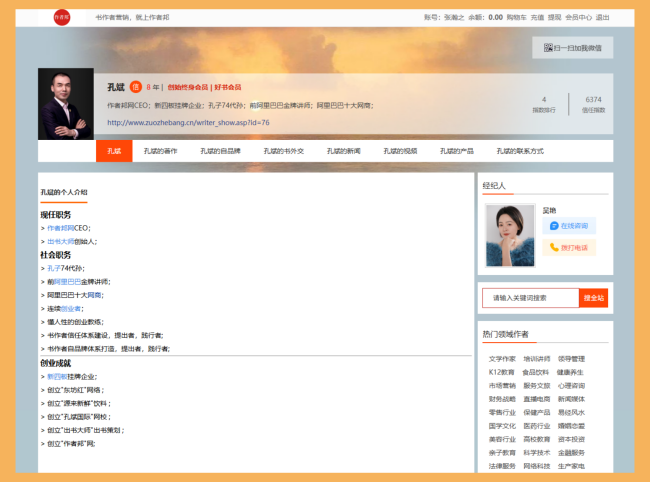This screenshot has height=482, width=650.
Task: Open the zuozhebang writer_show URL link
Action: (188, 122)
